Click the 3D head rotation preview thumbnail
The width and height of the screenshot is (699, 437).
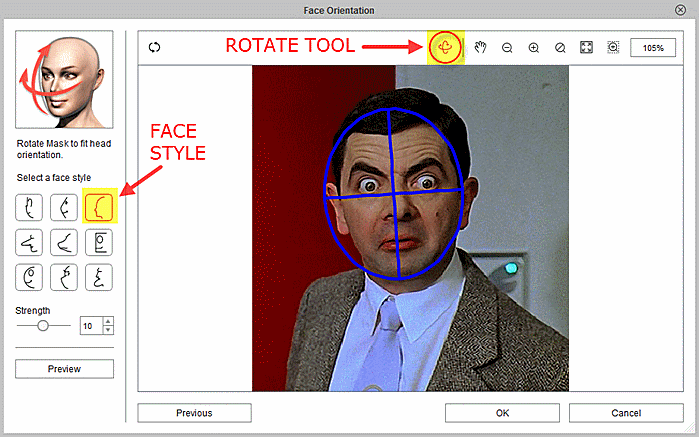(64, 79)
